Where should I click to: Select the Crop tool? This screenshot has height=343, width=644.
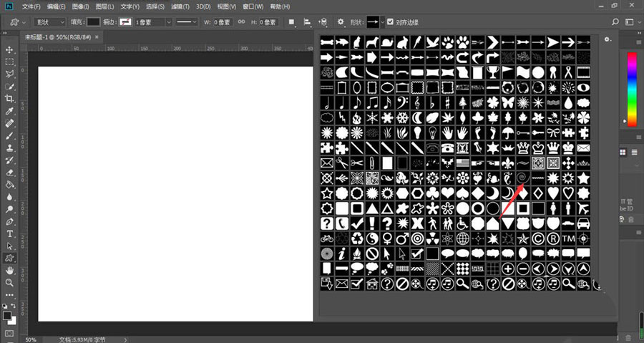[9, 99]
